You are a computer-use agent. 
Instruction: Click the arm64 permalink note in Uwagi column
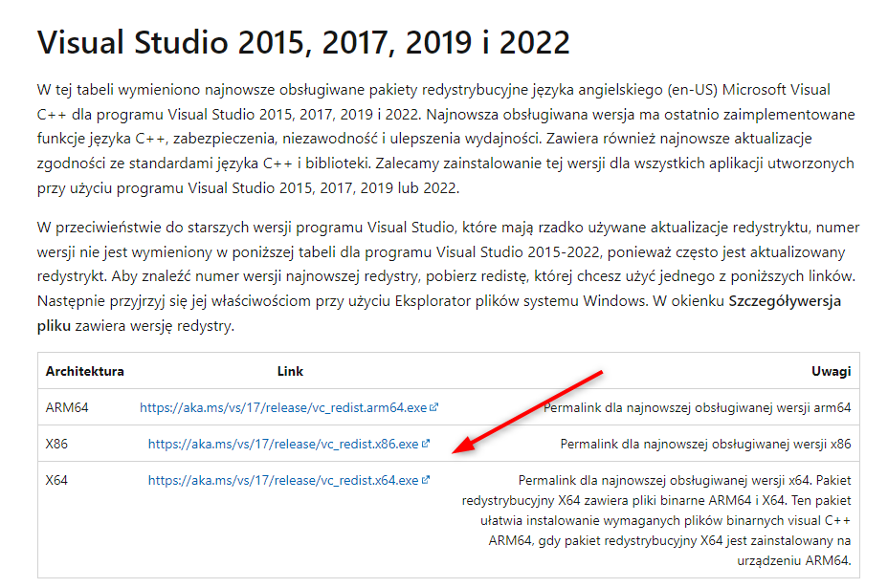pyautogui.click(x=697, y=407)
